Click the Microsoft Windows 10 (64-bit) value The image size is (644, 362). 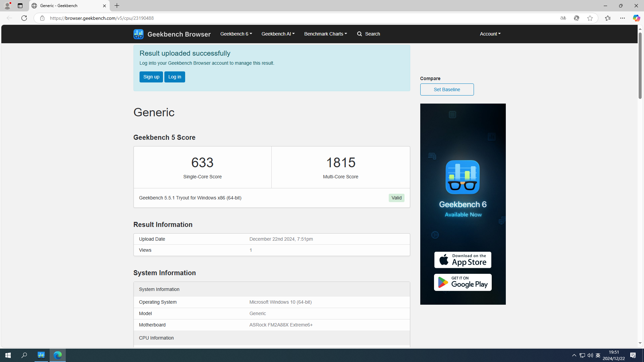[x=280, y=302]
